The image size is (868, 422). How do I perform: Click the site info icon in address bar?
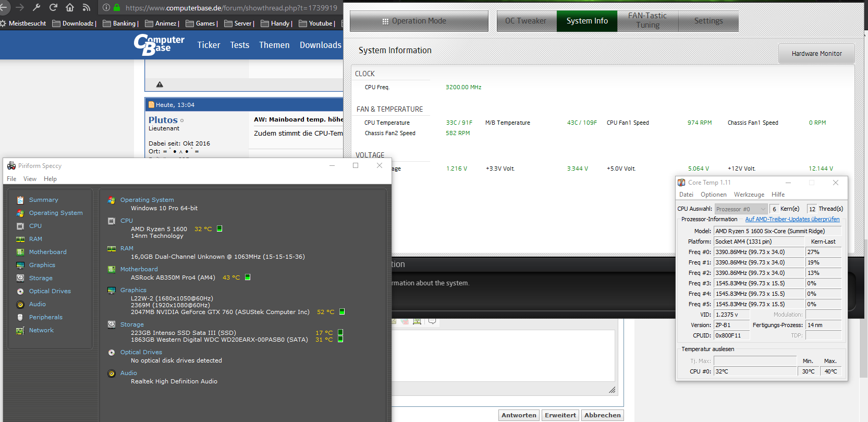tap(106, 8)
